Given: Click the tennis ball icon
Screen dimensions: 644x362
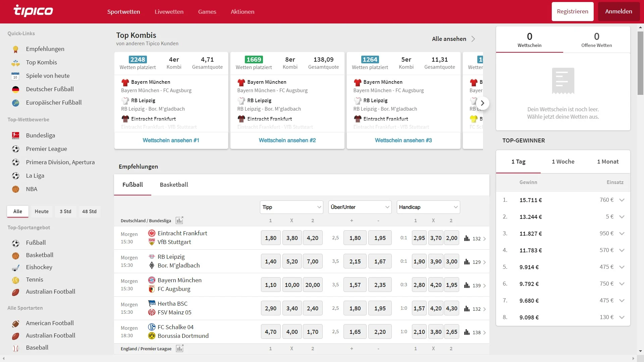Looking at the screenshot, I should [15, 280].
